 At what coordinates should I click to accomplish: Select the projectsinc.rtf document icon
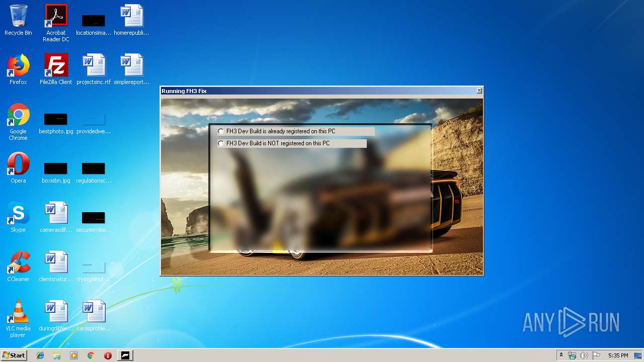[x=94, y=69]
